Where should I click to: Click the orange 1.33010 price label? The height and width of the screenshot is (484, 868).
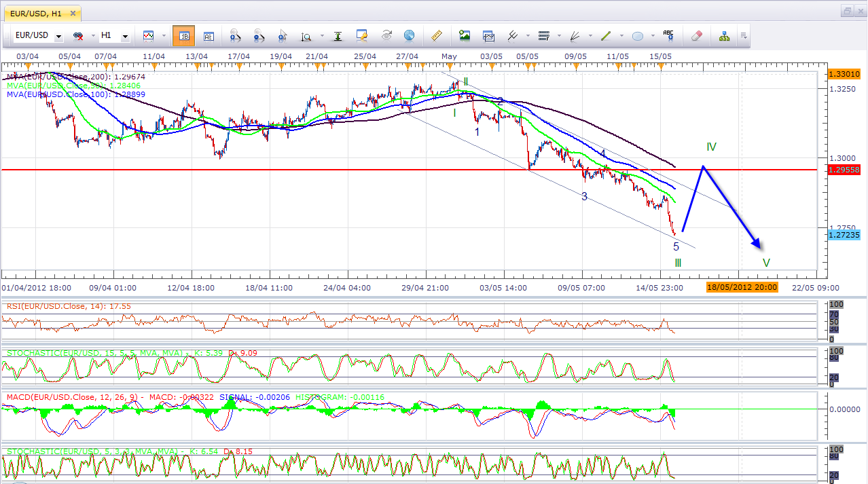point(844,74)
